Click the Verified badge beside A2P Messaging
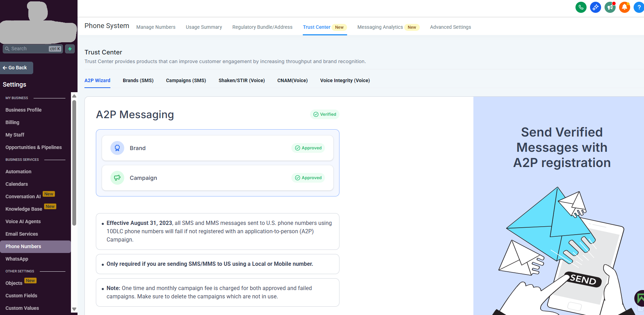The image size is (644, 315). click(x=325, y=114)
